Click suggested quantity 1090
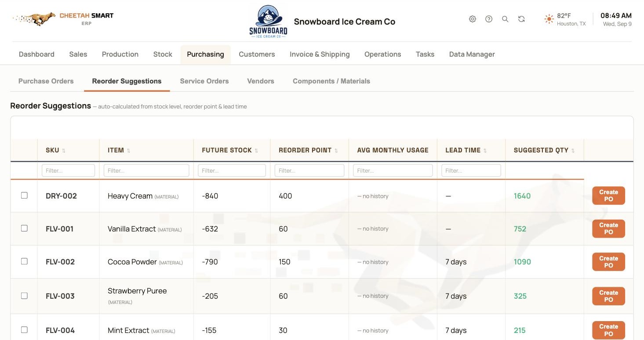The image size is (644, 340). (522, 262)
